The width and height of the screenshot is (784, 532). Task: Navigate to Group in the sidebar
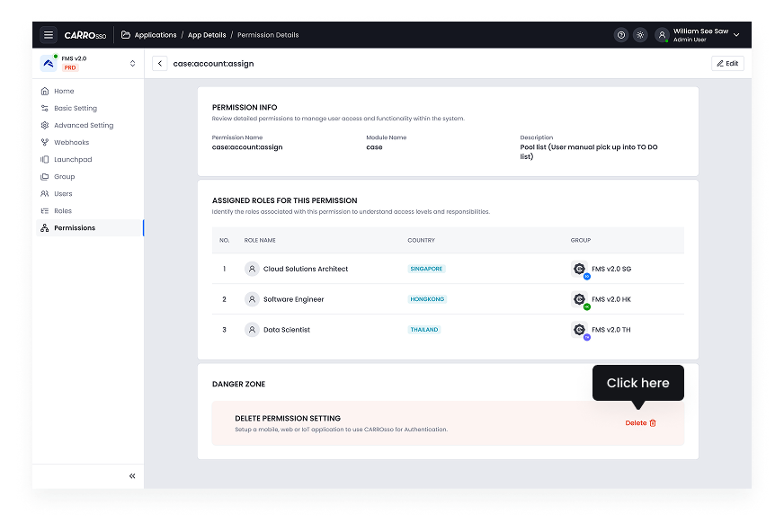64,177
